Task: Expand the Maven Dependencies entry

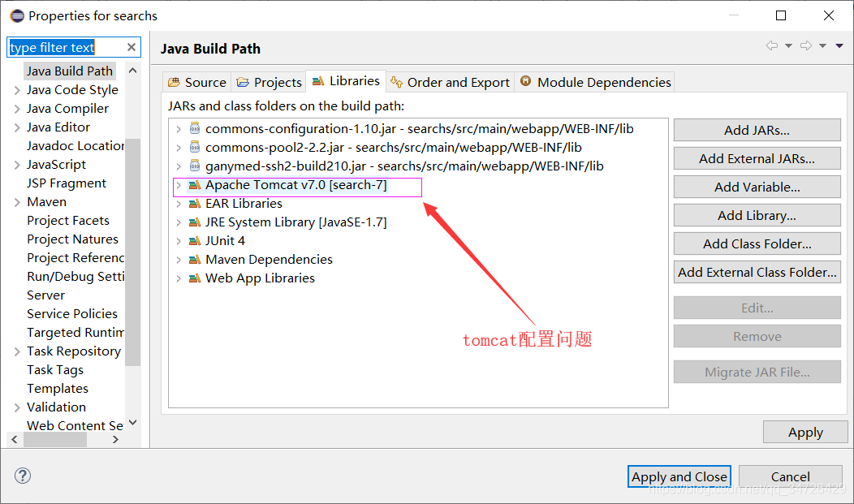Action: [x=179, y=259]
